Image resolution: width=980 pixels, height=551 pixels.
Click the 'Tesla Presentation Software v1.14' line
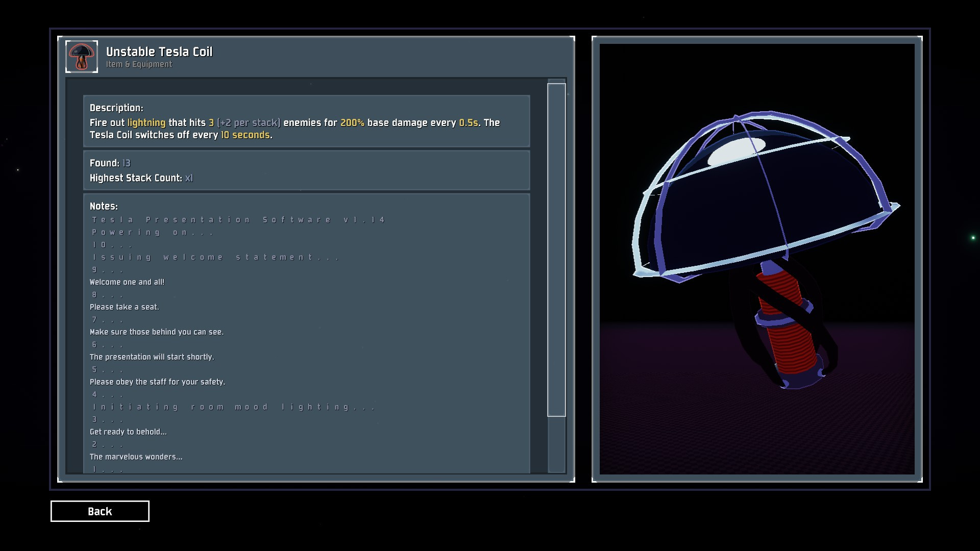click(x=238, y=220)
